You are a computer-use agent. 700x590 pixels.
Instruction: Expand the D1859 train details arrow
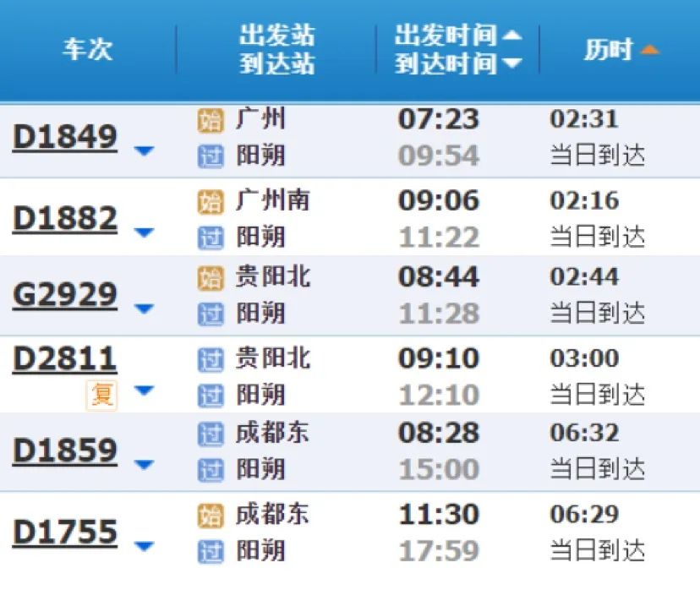tap(145, 464)
